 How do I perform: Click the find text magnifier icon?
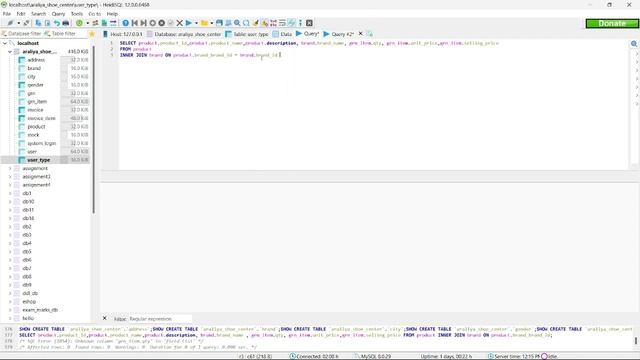237,23
